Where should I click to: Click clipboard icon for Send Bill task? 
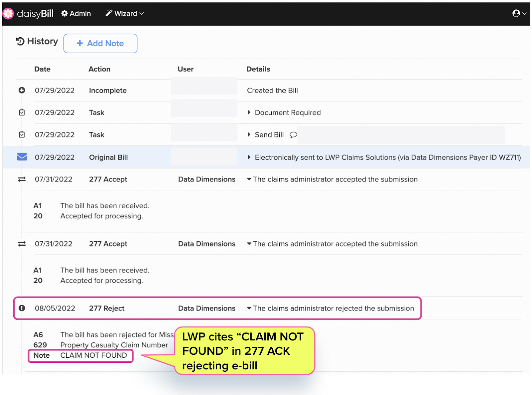tap(22, 134)
